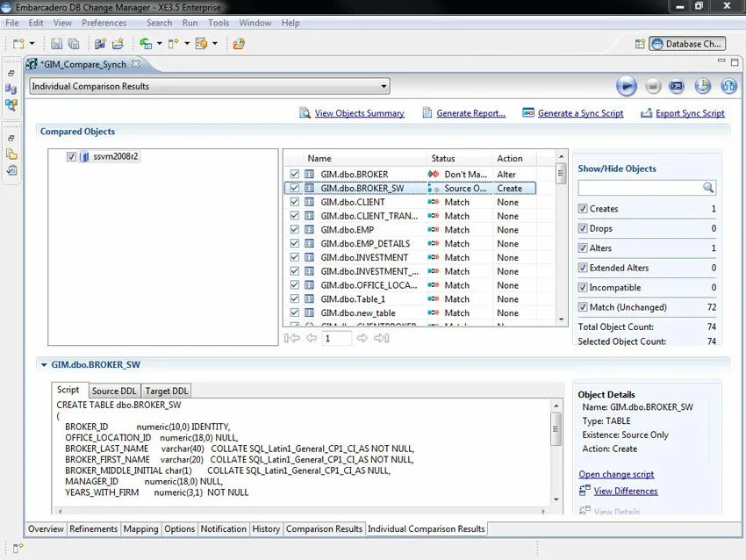746x560 pixels.
Task: Uncheck the GIM.dbo.CLIENT row checkbox
Action: pyautogui.click(x=295, y=202)
